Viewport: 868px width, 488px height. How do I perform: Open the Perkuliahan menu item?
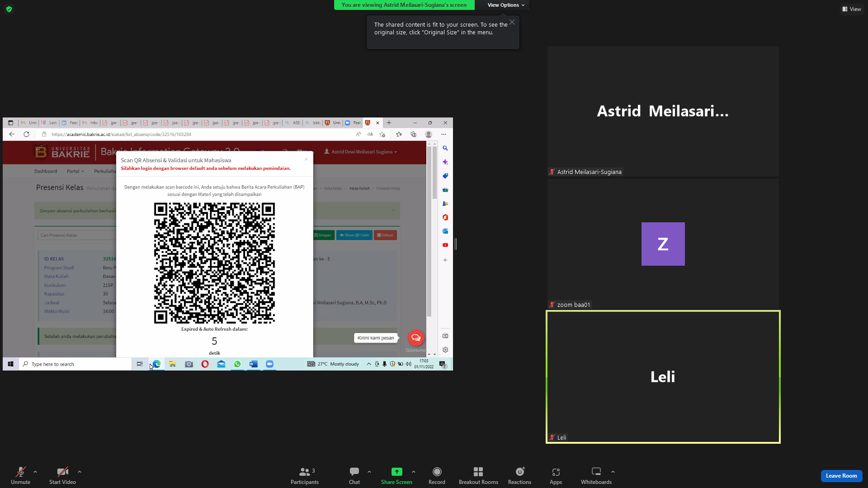pyautogui.click(x=105, y=171)
